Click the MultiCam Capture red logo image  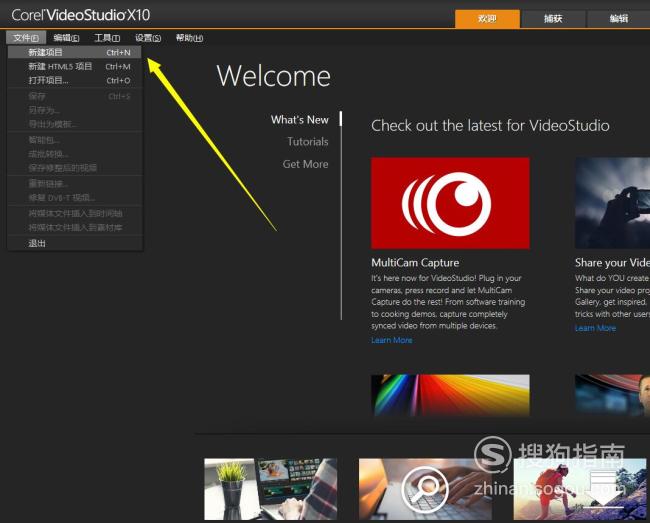coord(450,203)
